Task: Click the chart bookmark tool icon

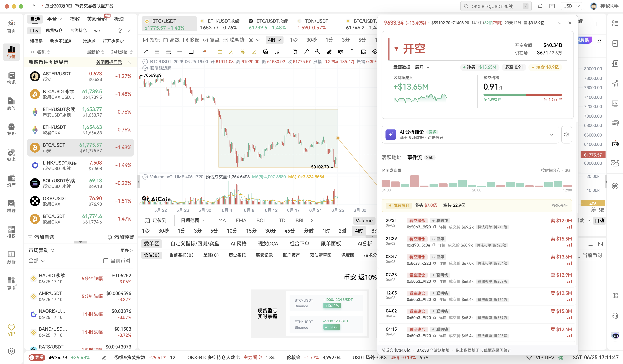Action: coord(295,52)
